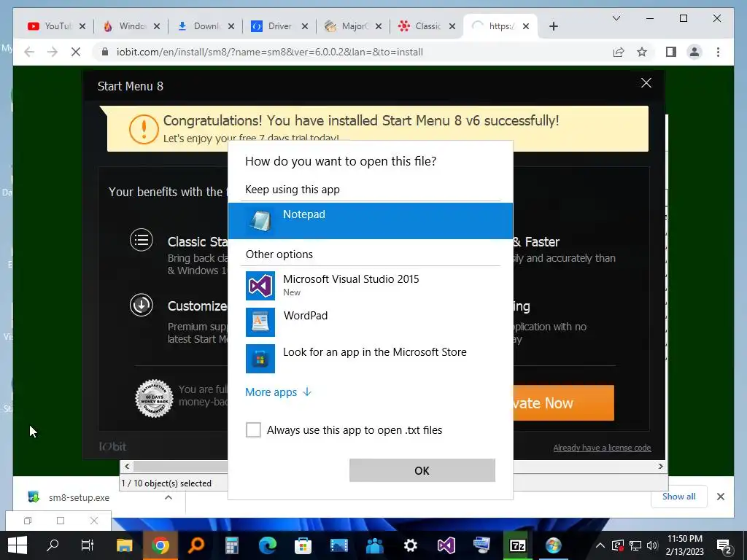Confirm with the OK button

(422, 470)
